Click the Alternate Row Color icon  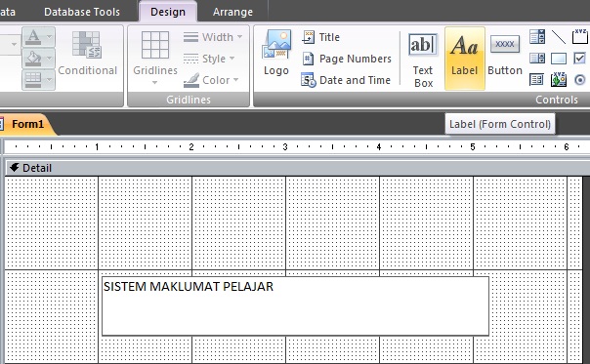coord(33,80)
